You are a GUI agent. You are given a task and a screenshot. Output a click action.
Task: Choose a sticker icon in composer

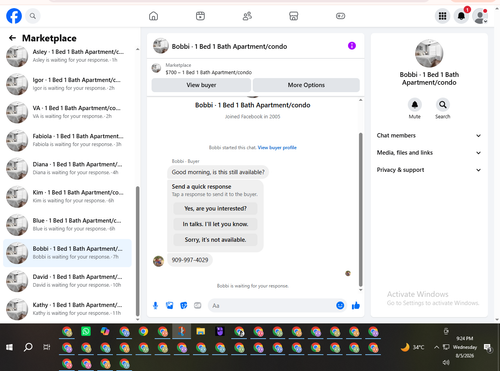click(x=184, y=305)
